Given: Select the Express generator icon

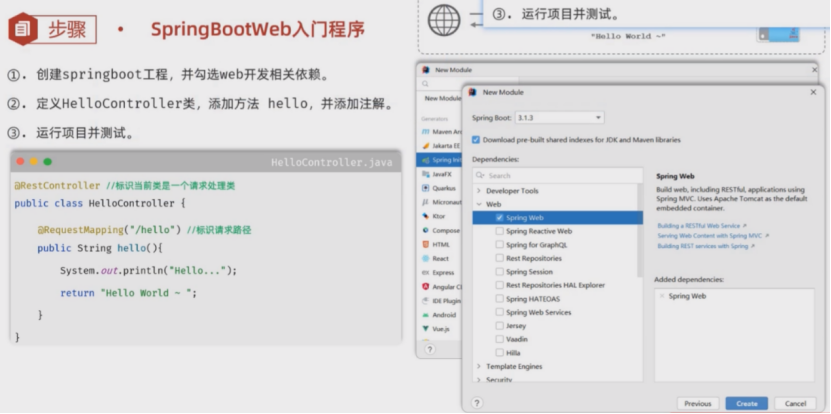Looking at the screenshot, I should coord(426,272).
